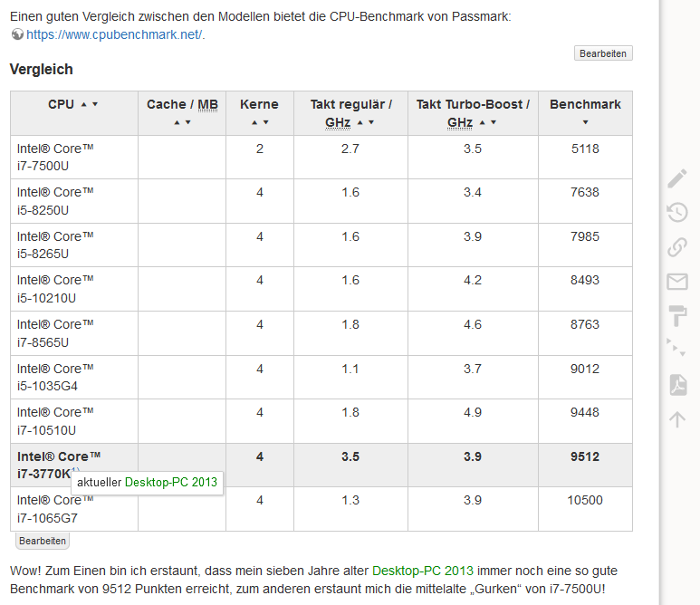Click benchmark value 7985
700x605 pixels.
click(585, 236)
